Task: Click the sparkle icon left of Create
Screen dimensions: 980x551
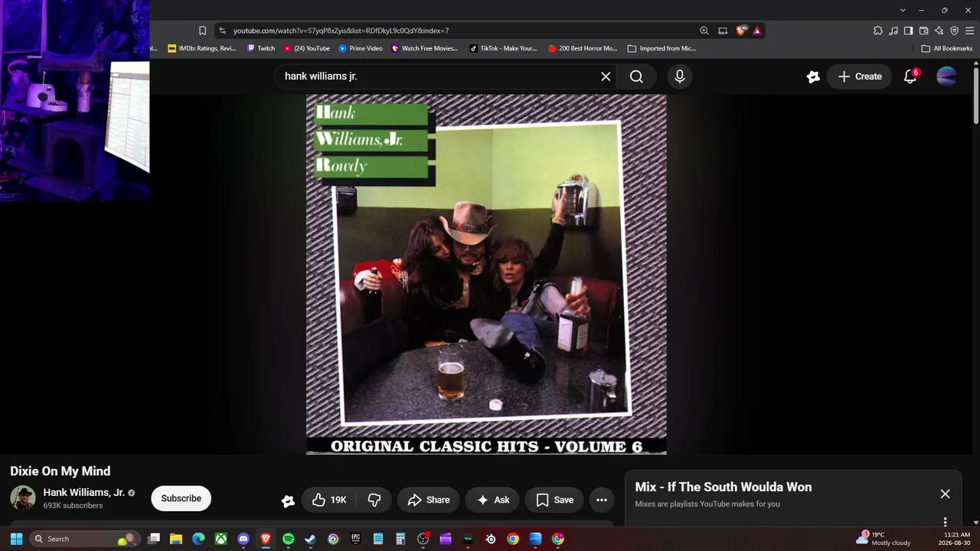Action: click(x=813, y=77)
